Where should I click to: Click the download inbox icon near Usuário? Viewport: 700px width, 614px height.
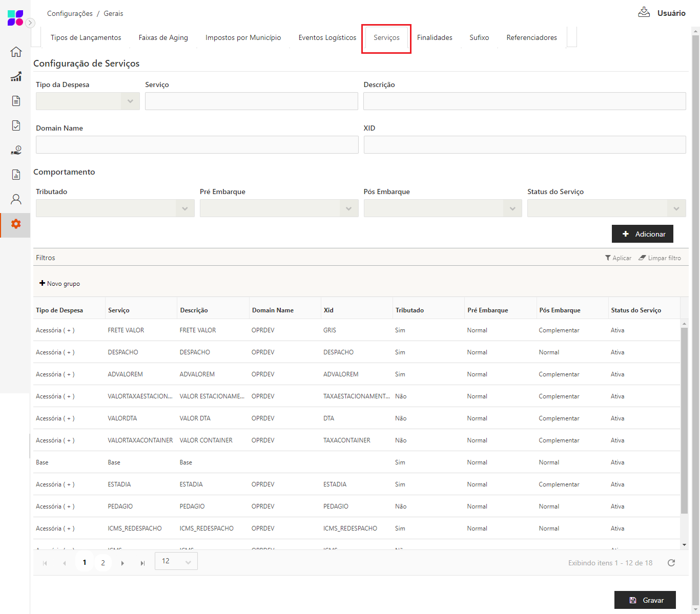pyautogui.click(x=644, y=12)
